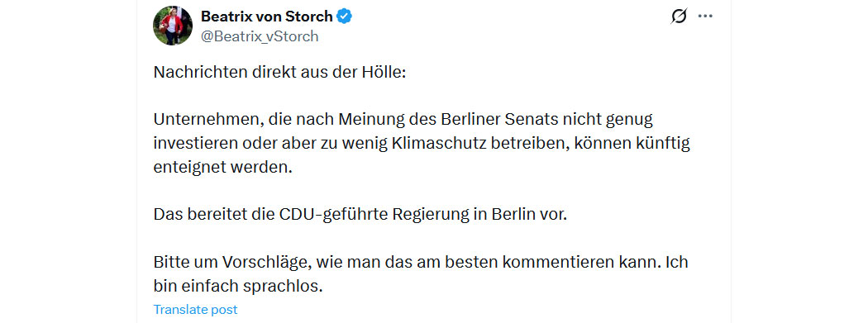Viewport: 868px width, 323px height.
Task: Click the paragraph starting with 'Unternehmen, die nach Meinung'
Action: [423, 143]
